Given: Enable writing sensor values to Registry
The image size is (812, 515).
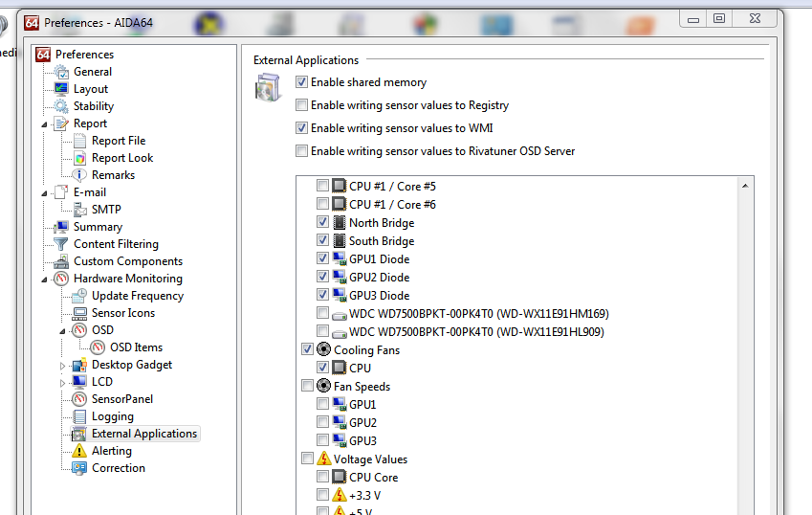Looking at the screenshot, I should point(302,105).
